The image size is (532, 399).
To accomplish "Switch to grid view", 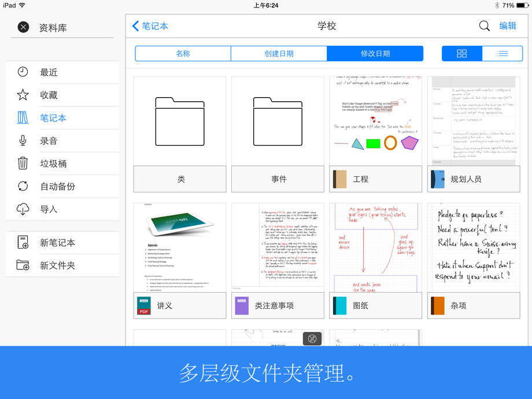I will (462, 54).
